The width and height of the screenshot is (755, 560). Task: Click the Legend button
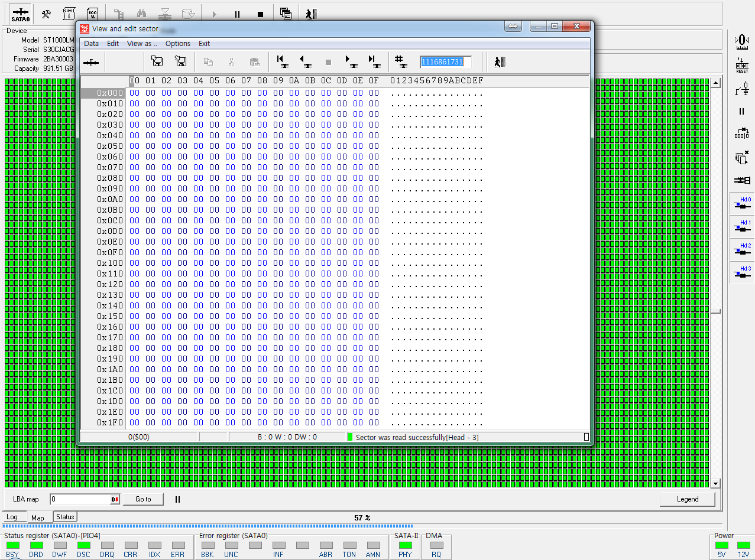click(x=687, y=499)
